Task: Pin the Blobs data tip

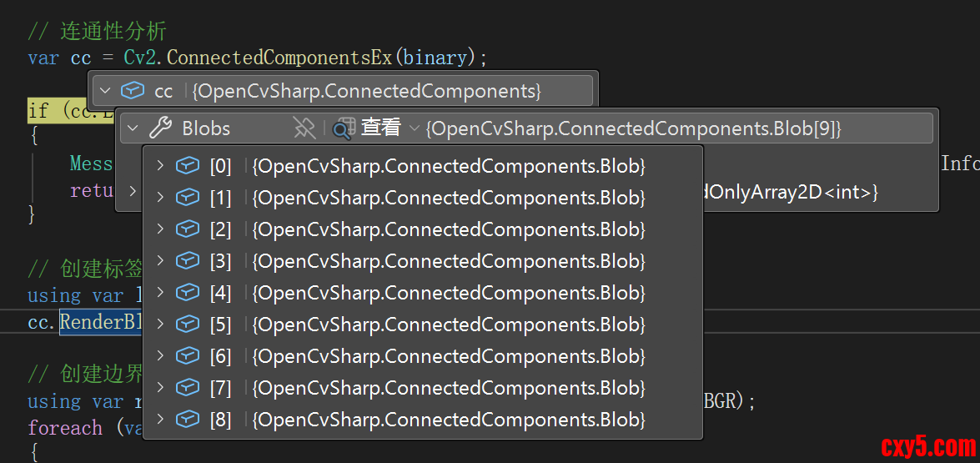Action: (304, 128)
